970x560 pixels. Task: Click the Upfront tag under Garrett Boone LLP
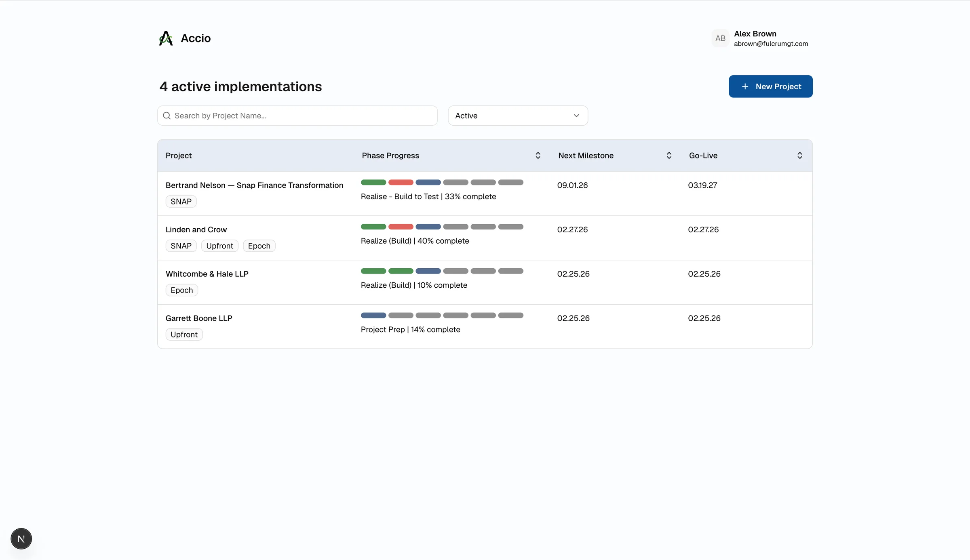pyautogui.click(x=184, y=335)
